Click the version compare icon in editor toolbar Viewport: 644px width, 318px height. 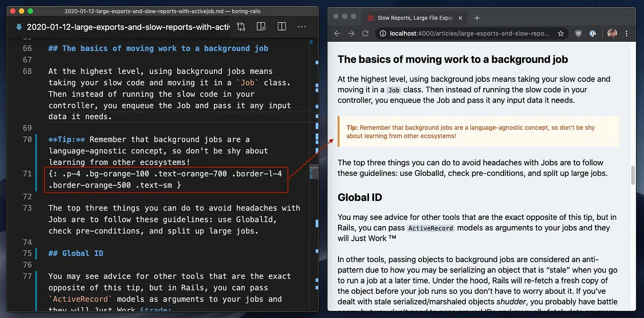241,27
